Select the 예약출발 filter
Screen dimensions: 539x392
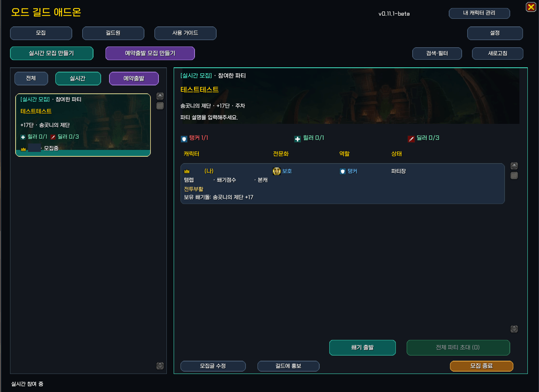pos(134,79)
